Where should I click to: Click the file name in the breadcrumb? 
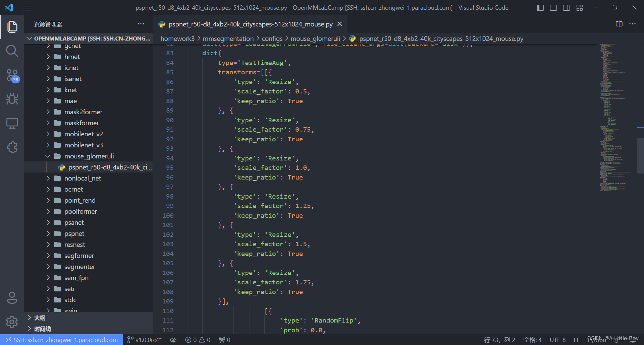(441, 39)
